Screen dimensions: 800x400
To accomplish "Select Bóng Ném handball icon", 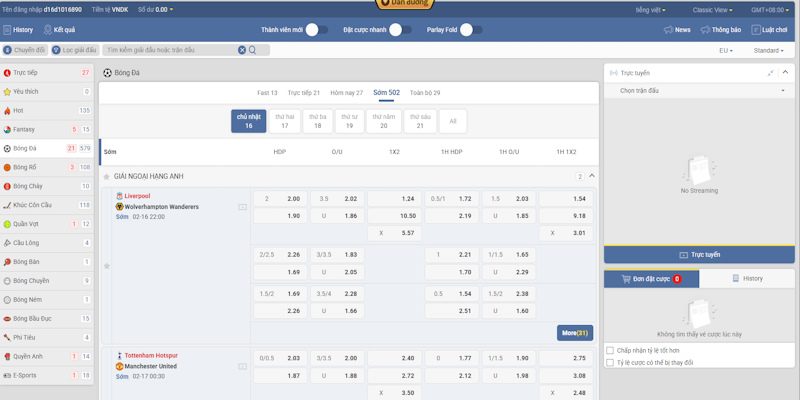I will [7, 299].
